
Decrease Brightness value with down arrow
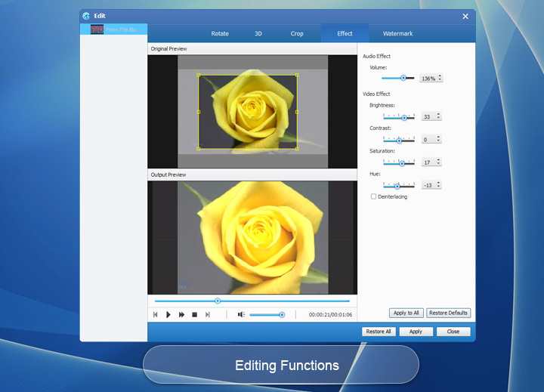pyautogui.click(x=438, y=118)
